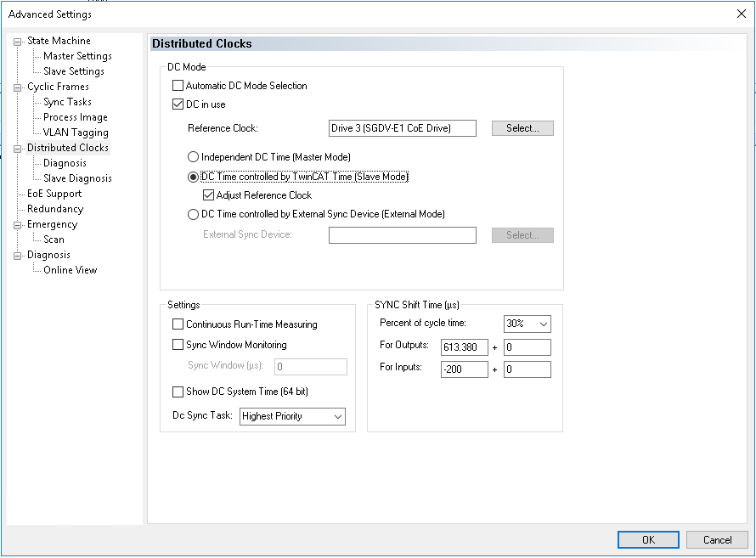The height and width of the screenshot is (558, 756).
Task: Disable the DC in use checkbox
Action: click(177, 104)
